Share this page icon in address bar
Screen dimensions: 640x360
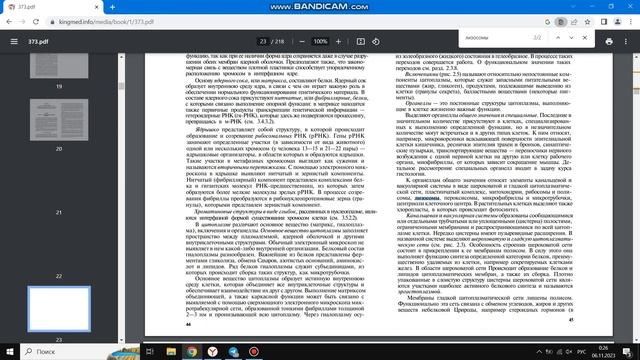coord(574,22)
